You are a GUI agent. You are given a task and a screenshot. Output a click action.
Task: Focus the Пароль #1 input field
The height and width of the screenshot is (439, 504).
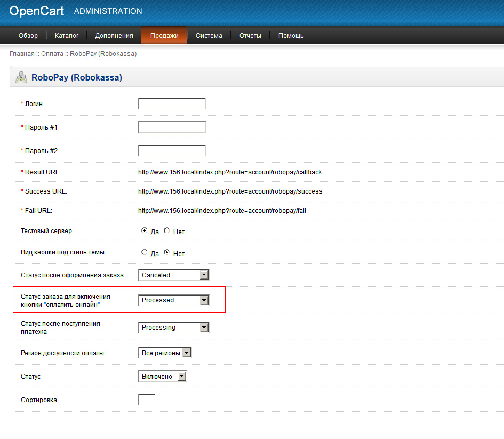(172, 127)
